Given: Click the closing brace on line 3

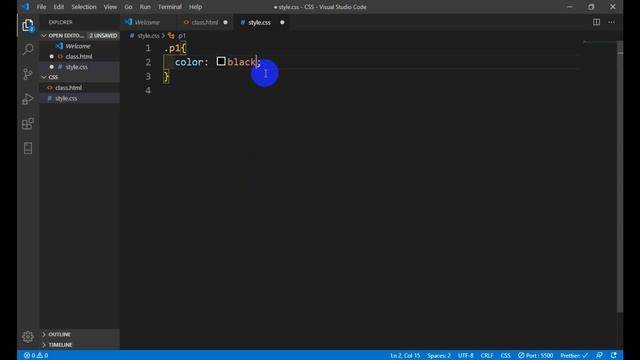Looking at the screenshot, I should coord(166,76).
